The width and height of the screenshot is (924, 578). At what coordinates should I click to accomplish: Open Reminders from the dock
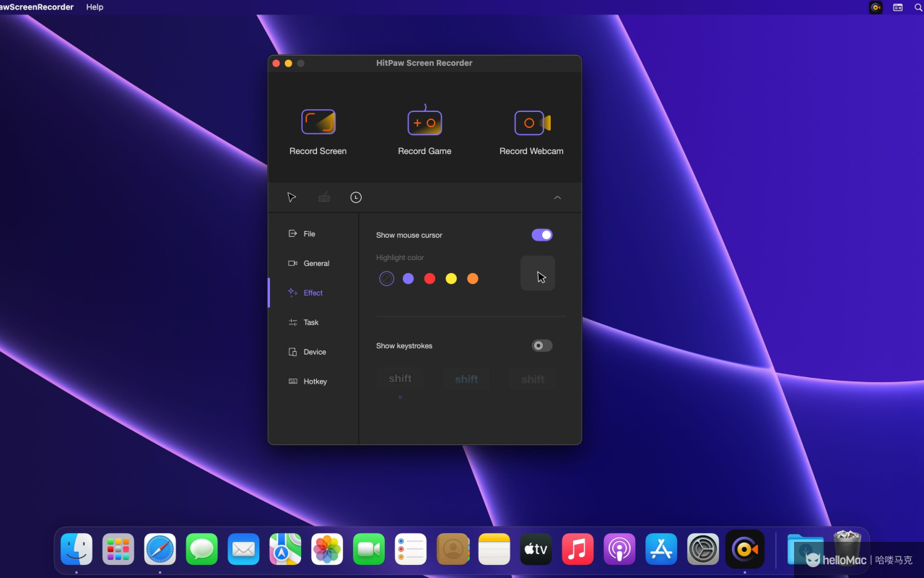coord(411,549)
